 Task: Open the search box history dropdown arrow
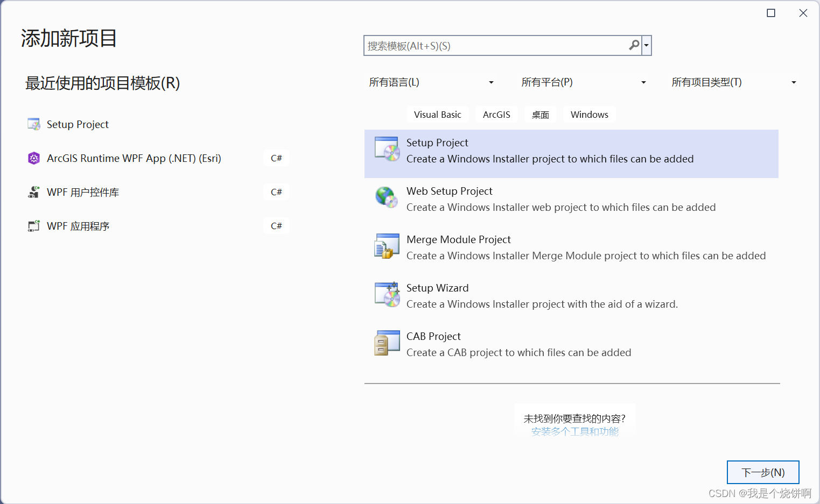click(x=647, y=46)
